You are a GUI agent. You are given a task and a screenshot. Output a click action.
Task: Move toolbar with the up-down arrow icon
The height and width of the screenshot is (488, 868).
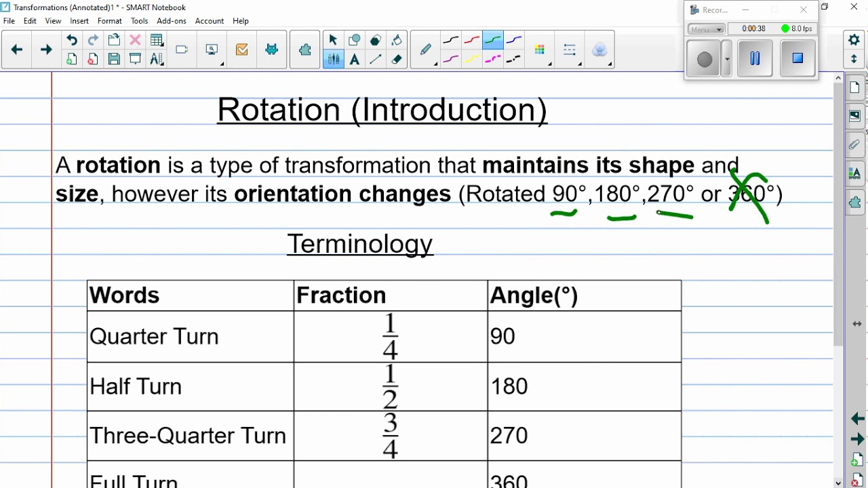click(x=854, y=59)
